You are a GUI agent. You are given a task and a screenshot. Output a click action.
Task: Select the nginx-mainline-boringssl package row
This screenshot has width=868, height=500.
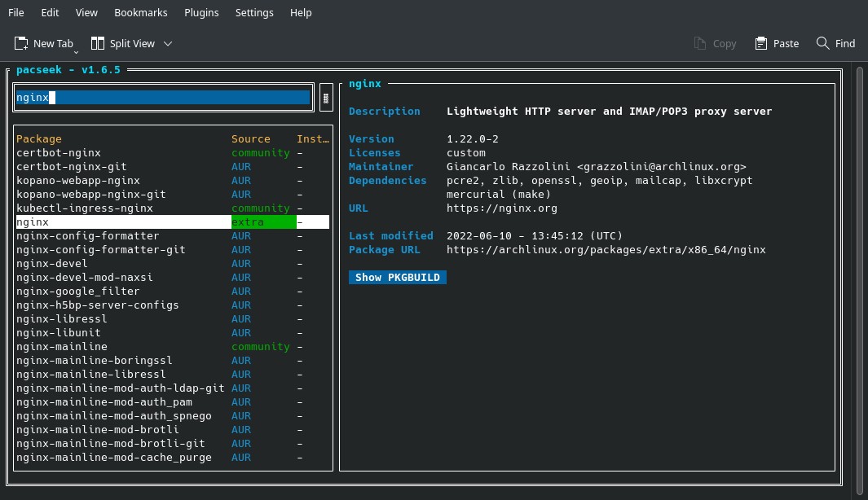pyautogui.click(x=173, y=360)
